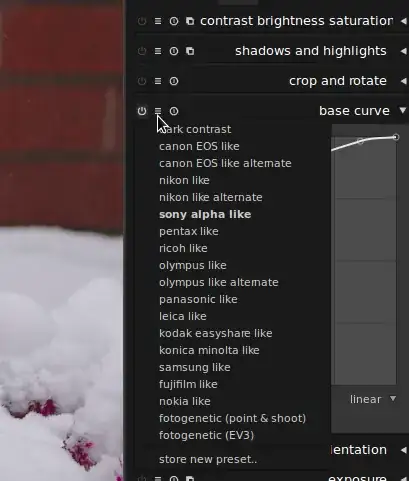Add multiple instance of shadows and highlights
The width and height of the screenshot is (409, 481).
[190, 51]
